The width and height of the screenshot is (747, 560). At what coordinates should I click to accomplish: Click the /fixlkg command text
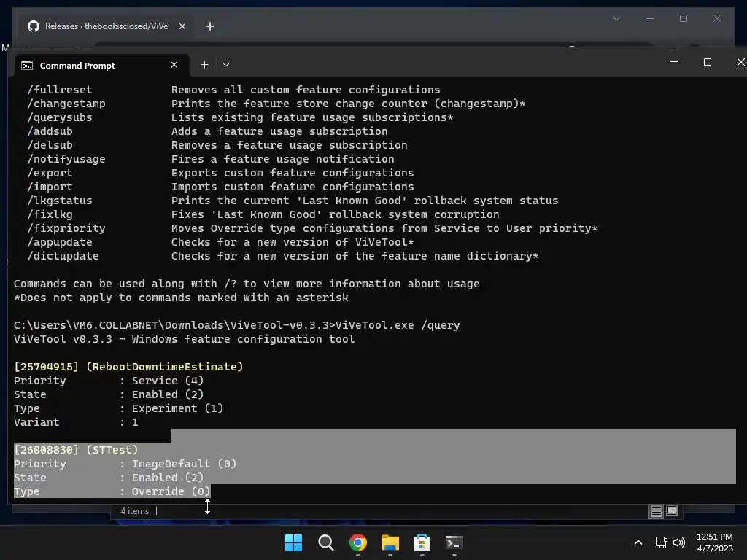(x=50, y=214)
